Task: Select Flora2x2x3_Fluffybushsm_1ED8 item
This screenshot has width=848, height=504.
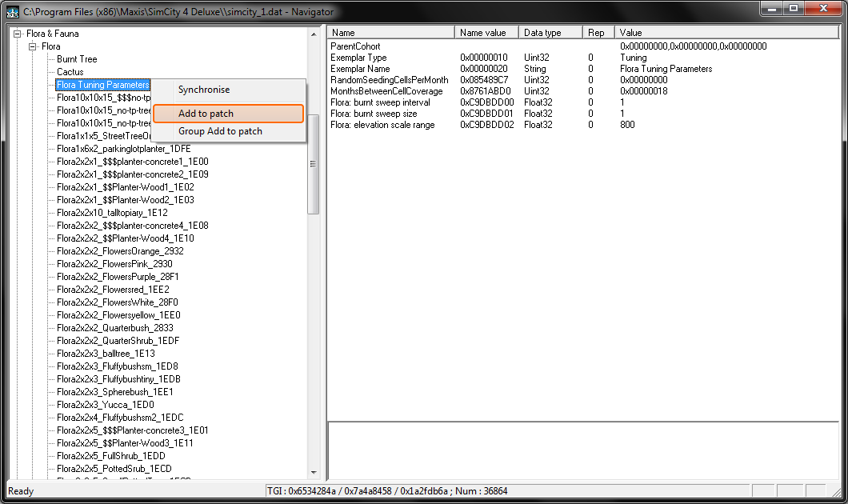Action: [118, 366]
